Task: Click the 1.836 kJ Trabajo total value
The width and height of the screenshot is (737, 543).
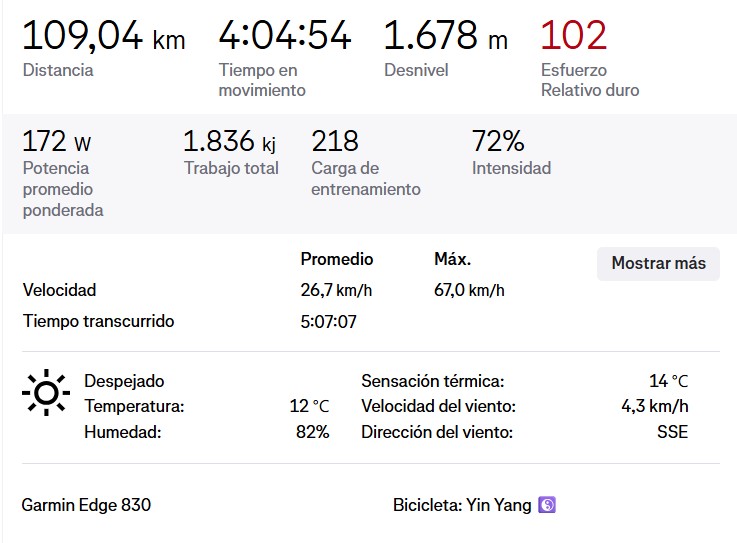Action: point(229,141)
